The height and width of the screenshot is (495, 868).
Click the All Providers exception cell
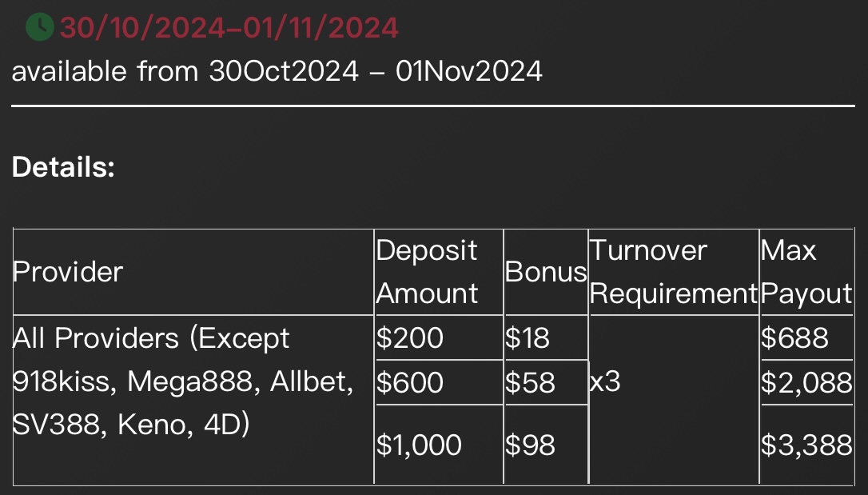[x=184, y=381]
